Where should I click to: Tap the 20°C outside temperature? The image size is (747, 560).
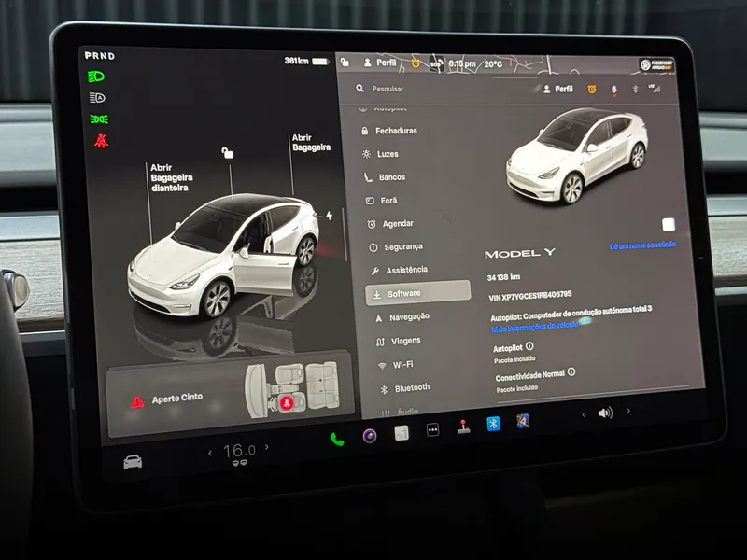493,64
